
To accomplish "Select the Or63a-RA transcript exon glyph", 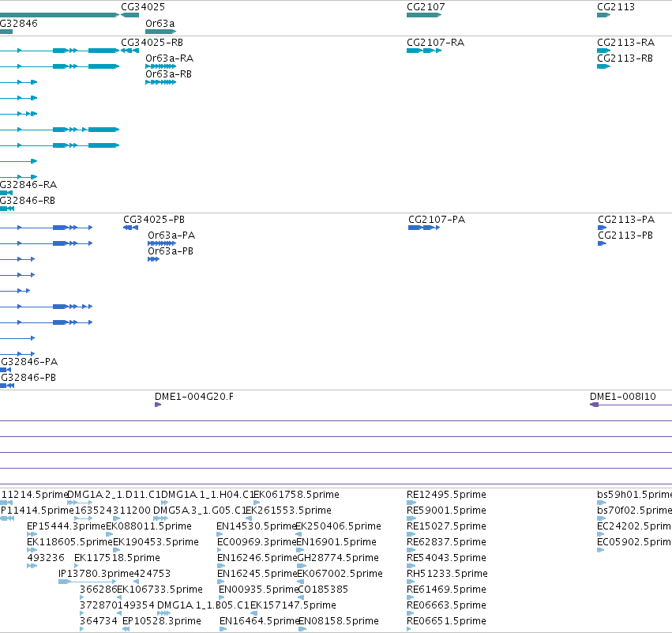I will (161, 66).
